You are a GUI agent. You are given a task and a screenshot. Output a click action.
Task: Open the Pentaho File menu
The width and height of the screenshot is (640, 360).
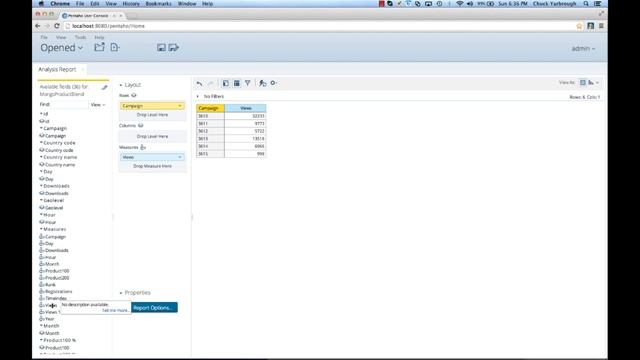point(44,37)
